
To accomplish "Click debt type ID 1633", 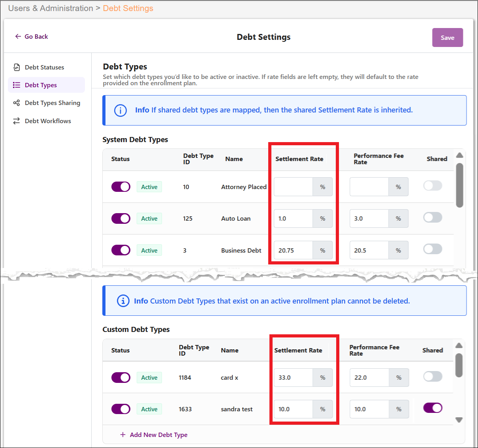I will (x=185, y=409).
